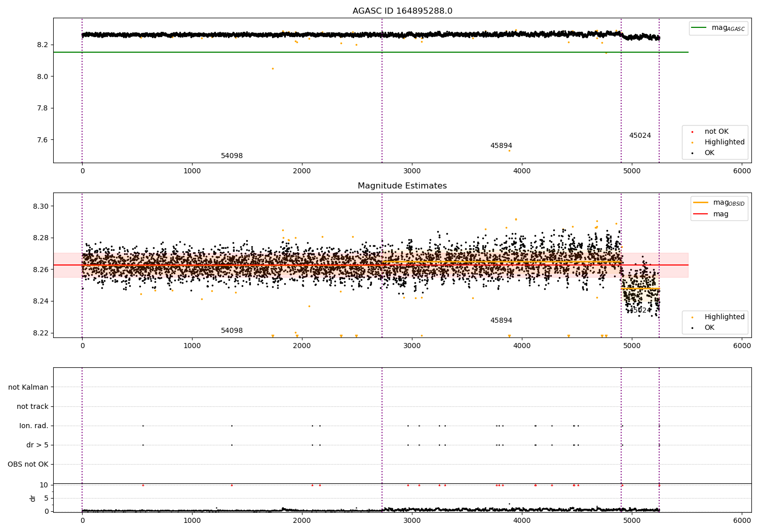760x532 pixels.
Task: Click 'Highlighted' legend entry in Magnitude Estimates plot
Action: (725, 317)
